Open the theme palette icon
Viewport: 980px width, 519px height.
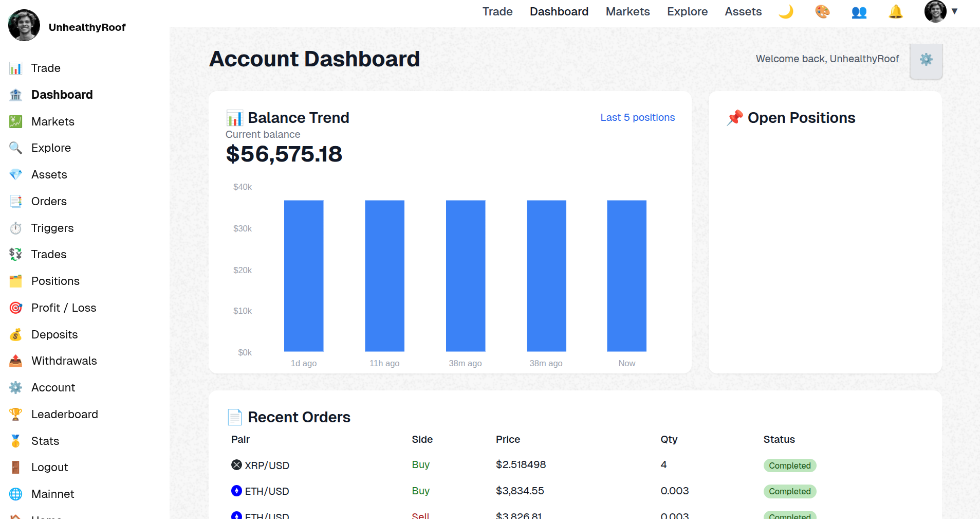pyautogui.click(x=822, y=11)
